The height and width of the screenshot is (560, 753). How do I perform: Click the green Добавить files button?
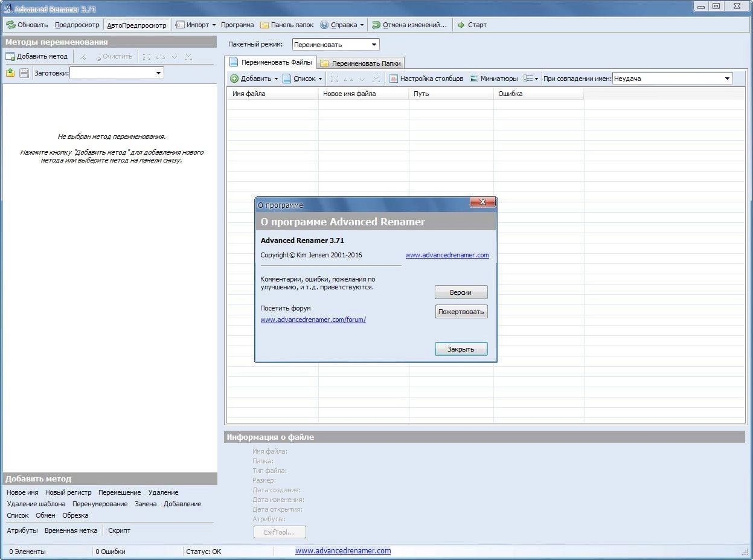251,79
